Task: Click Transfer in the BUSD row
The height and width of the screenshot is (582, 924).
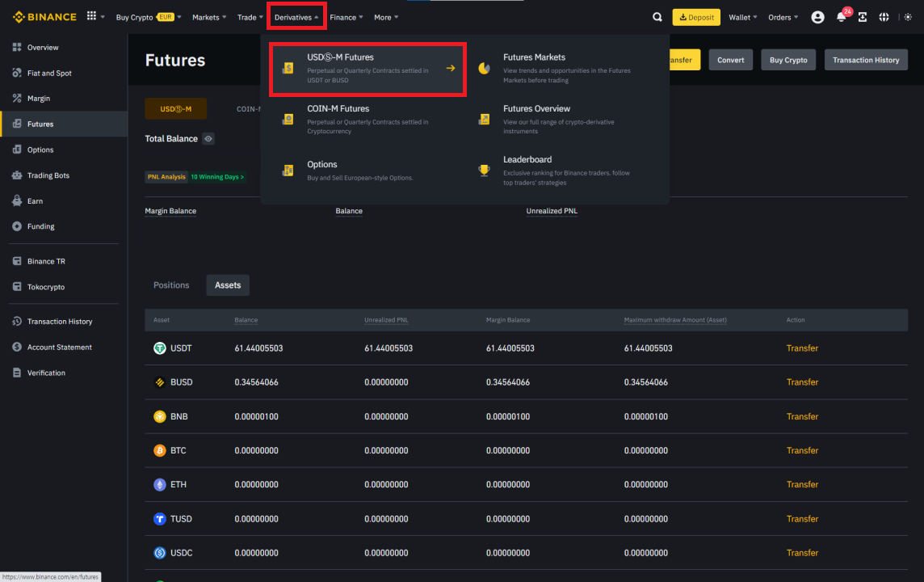Action: click(x=802, y=382)
